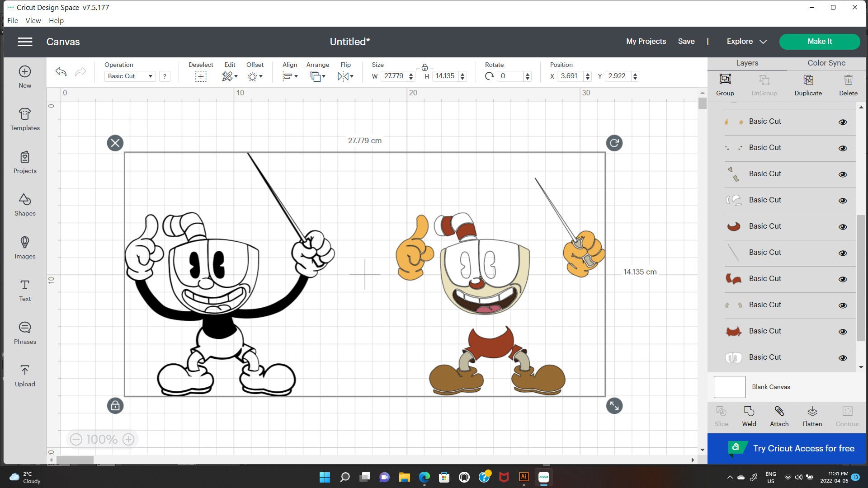Toggle visibility of the bottom Basic Cut layer

tap(843, 357)
